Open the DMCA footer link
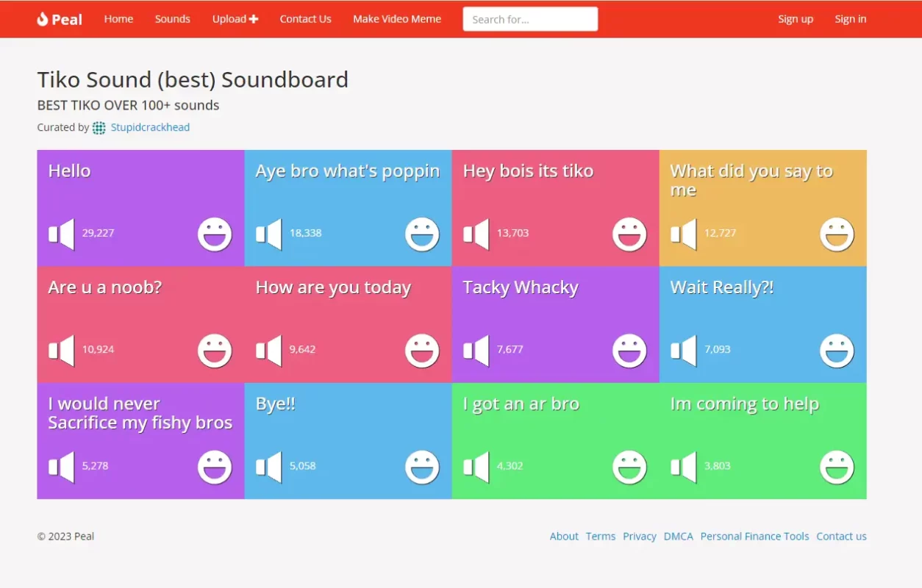 click(x=679, y=537)
